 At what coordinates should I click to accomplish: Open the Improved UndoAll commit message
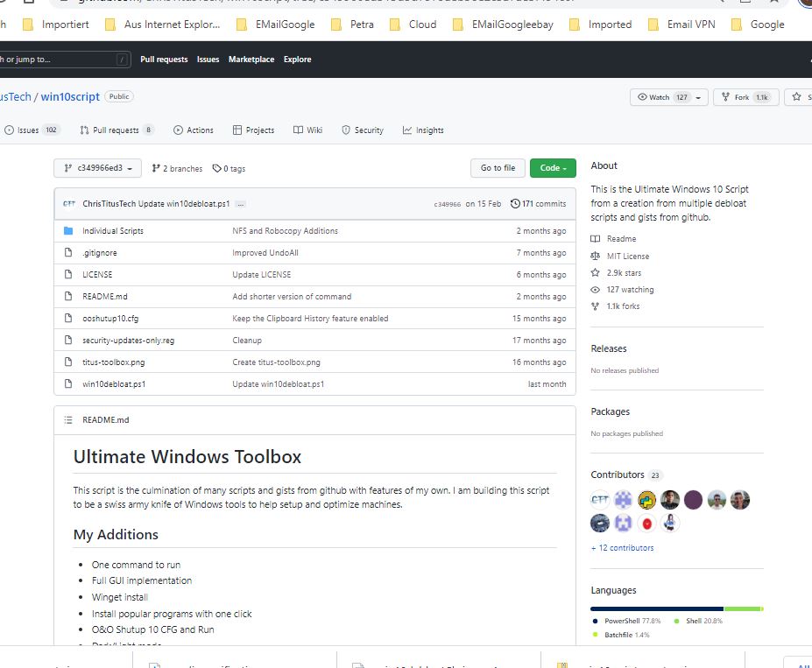point(265,253)
